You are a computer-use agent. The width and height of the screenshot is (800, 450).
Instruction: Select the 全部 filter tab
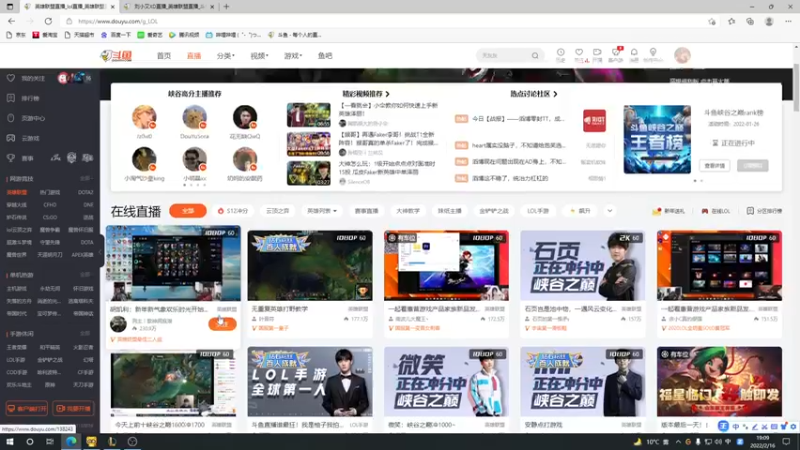[x=188, y=211]
